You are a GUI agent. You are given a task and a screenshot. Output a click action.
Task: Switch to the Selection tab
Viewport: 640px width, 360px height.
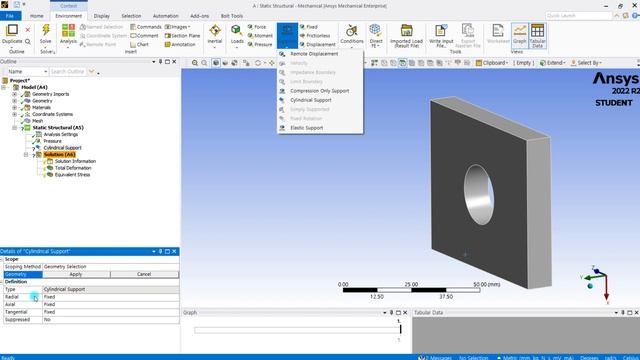[x=131, y=16]
